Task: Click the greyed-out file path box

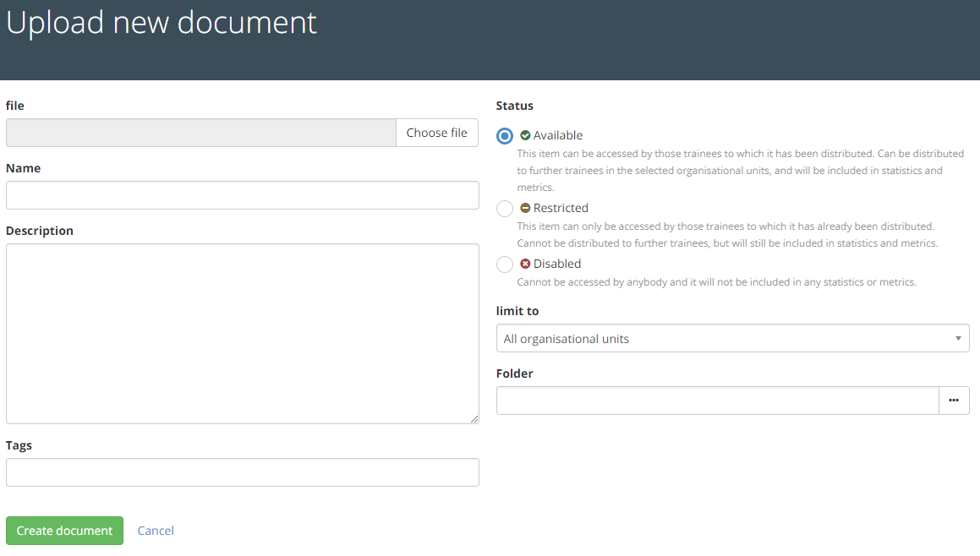Action: coord(200,133)
